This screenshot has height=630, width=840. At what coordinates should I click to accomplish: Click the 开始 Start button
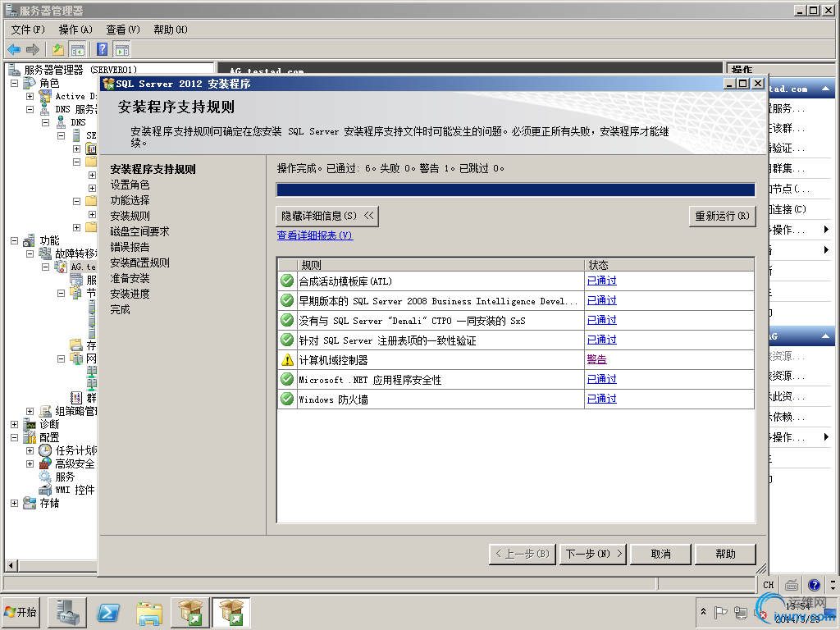tap(21, 612)
